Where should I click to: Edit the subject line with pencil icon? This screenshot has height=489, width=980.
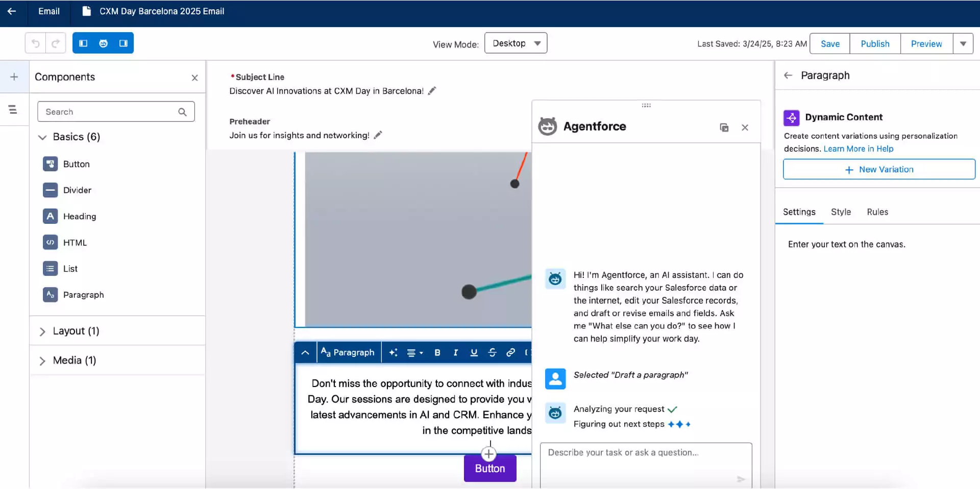click(x=432, y=91)
